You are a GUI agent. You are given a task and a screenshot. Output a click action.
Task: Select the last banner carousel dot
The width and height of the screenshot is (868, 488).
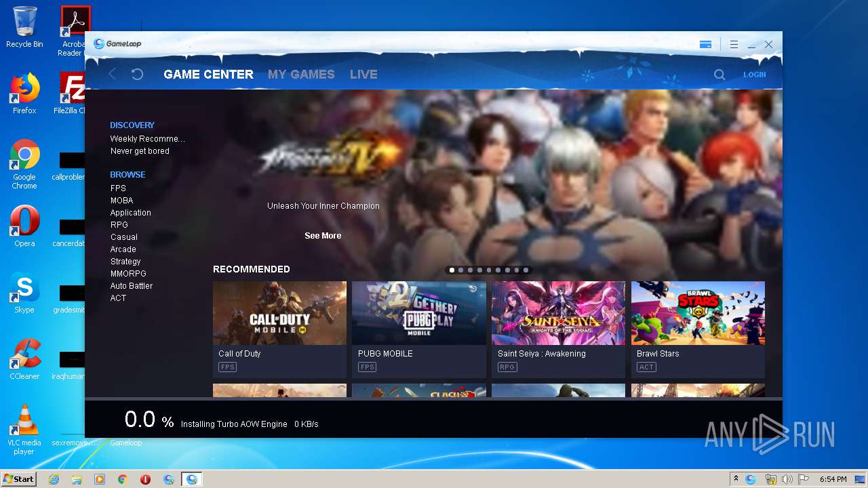click(x=526, y=270)
